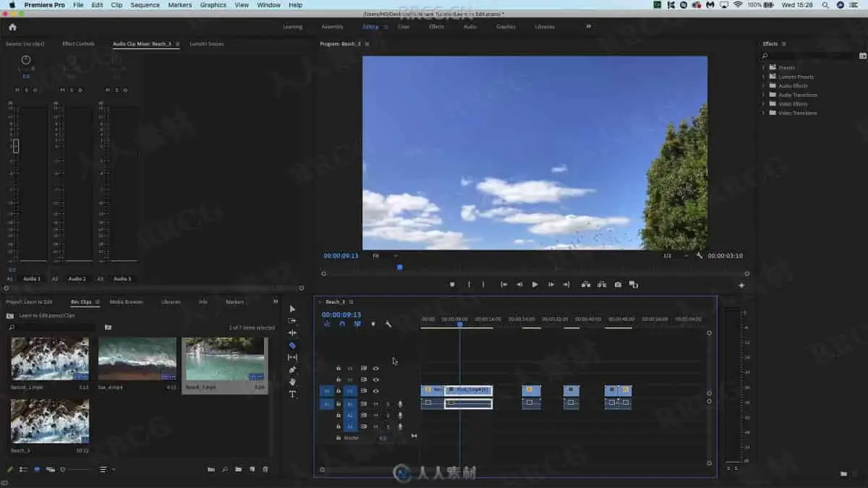868x488 pixels.
Task: Toggle lock on the V1 track
Action: [338, 391]
